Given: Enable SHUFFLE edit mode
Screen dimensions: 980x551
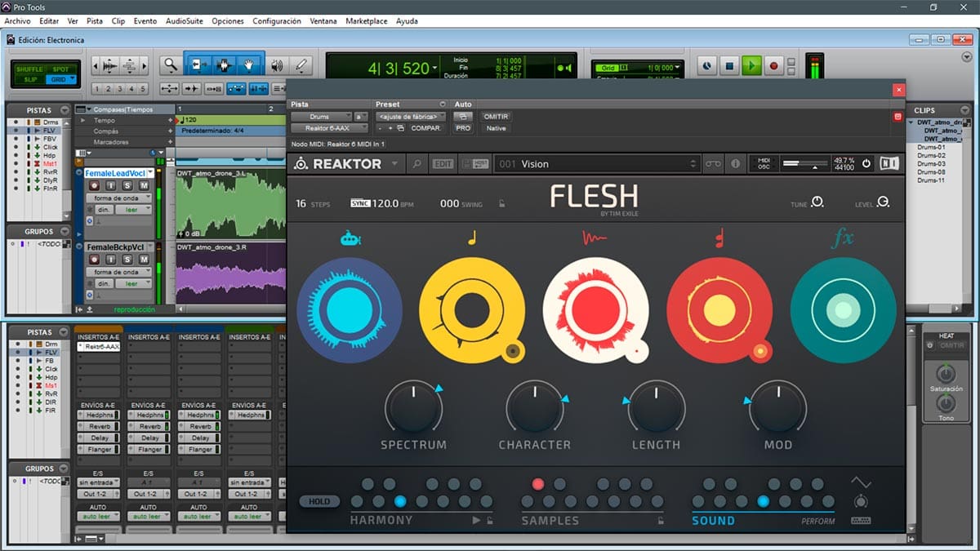Looking at the screenshot, I should pos(29,69).
